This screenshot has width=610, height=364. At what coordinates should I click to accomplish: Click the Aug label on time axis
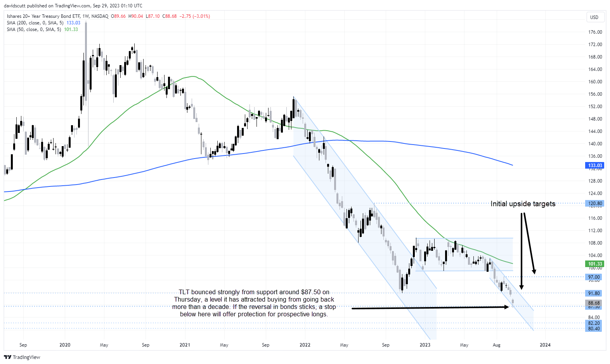(497, 345)
